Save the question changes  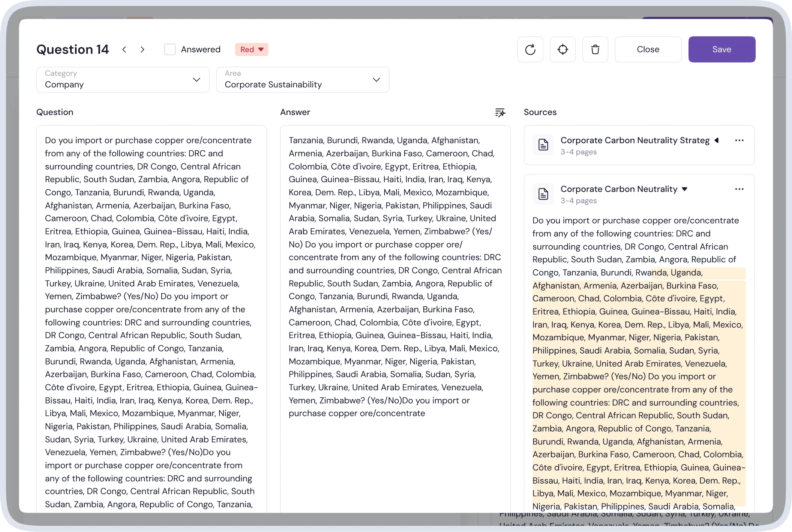(721, 49)
